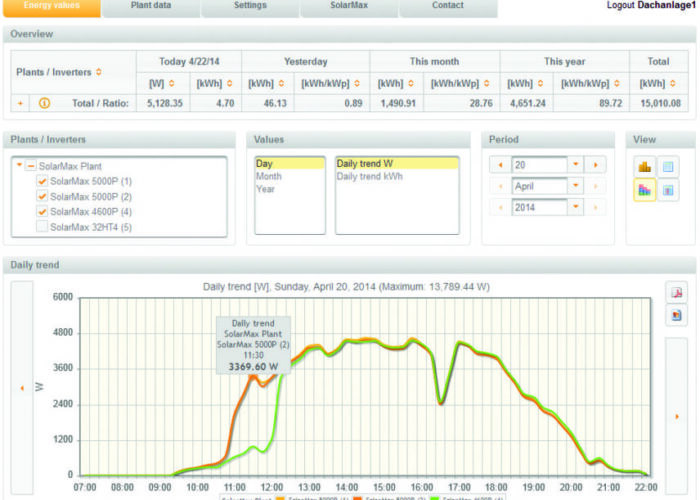Uncheck SolarMax 4600P (4)
The height and width of the screenshot is (500, 700).
click(42, 211)
